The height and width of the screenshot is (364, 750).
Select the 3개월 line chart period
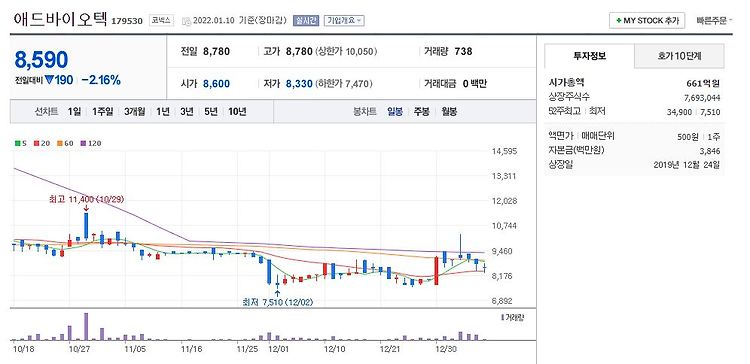point(134,112)
